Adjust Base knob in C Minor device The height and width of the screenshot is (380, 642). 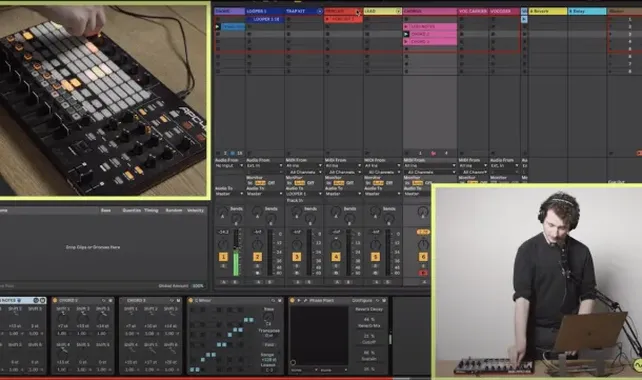[269, 317]
